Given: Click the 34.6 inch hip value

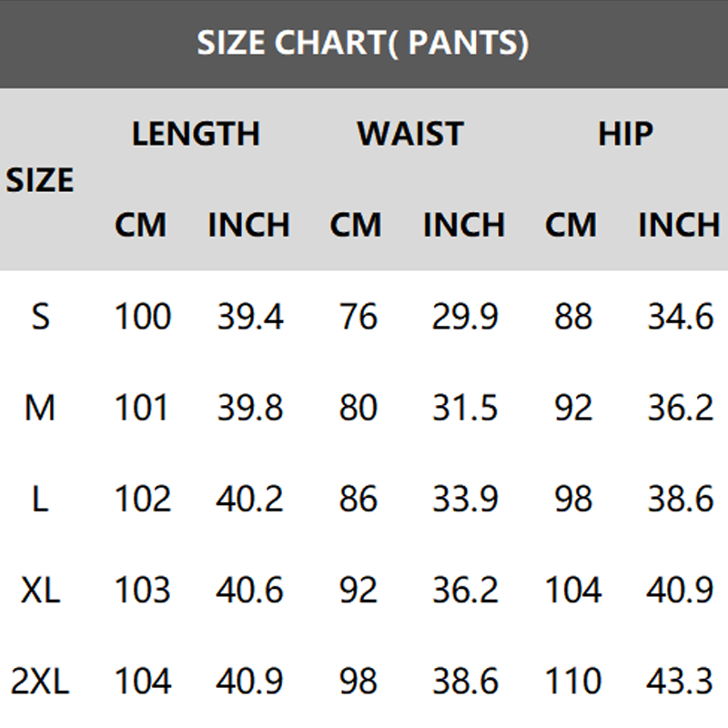Looking at the screenshot, I should click(680, 318).
